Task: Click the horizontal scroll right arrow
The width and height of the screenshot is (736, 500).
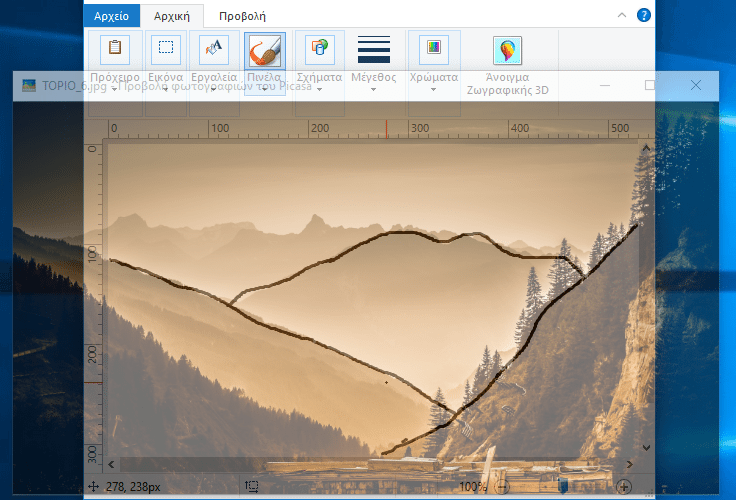Action: (630, 464)
